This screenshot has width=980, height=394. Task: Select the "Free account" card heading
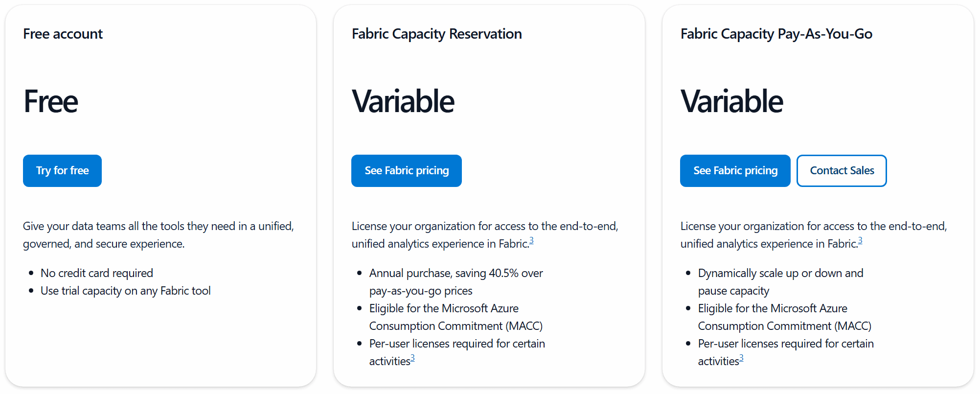tap(63, 34)
